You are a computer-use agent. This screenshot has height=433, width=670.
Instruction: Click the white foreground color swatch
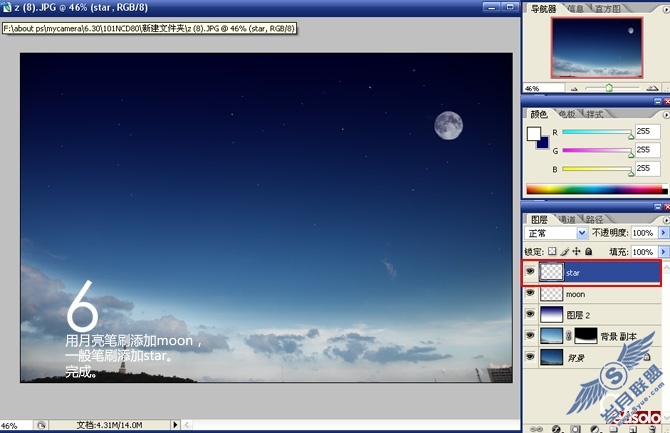pos(533,134)
